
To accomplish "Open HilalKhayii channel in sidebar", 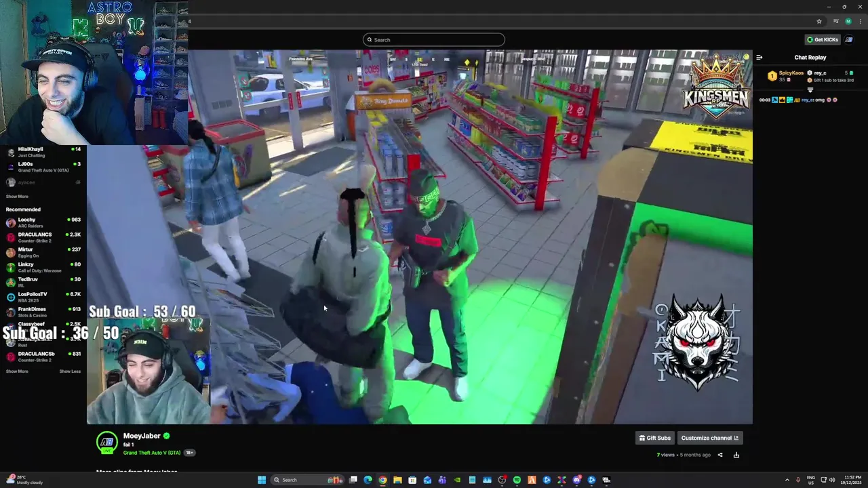I will point(43,152).
